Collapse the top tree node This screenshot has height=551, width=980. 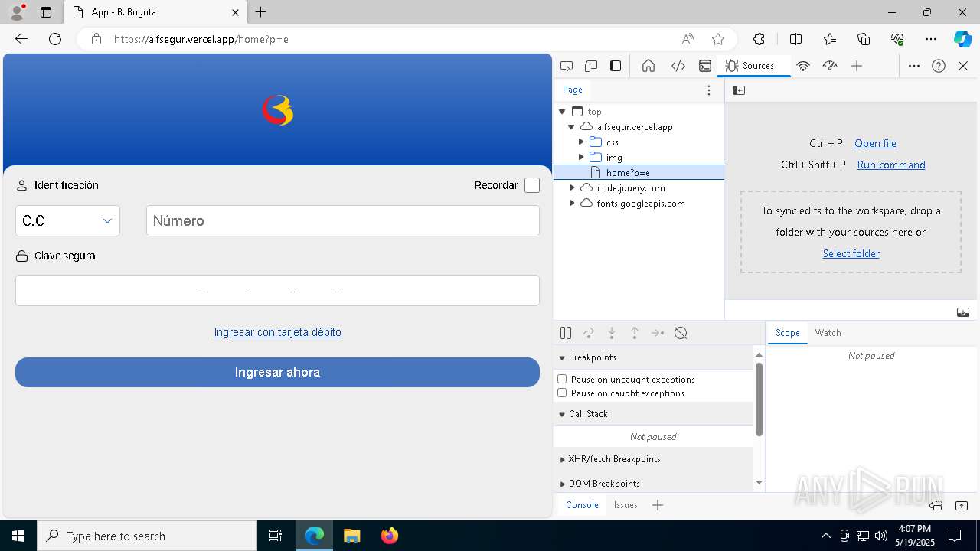click(x=562, y=112)
